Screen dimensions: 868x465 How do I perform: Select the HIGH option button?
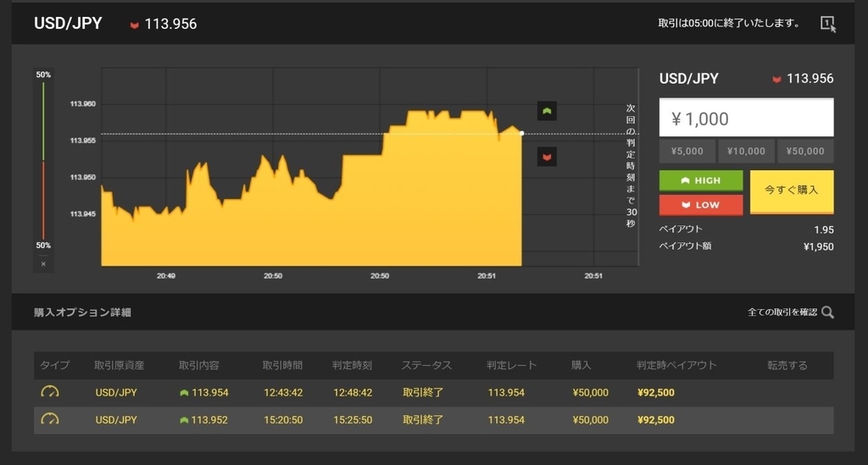click(701, 180)
